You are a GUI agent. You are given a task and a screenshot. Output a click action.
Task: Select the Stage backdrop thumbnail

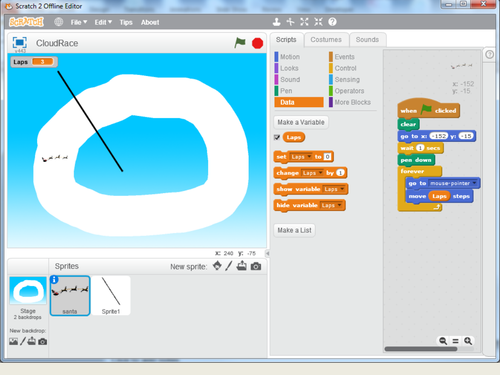coord(28,291)
